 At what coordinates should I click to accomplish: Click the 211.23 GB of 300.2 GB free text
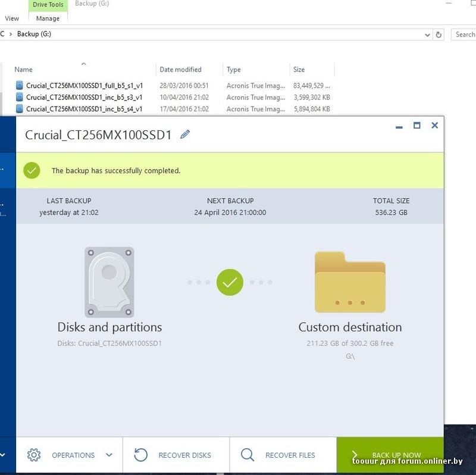[350, 343]
